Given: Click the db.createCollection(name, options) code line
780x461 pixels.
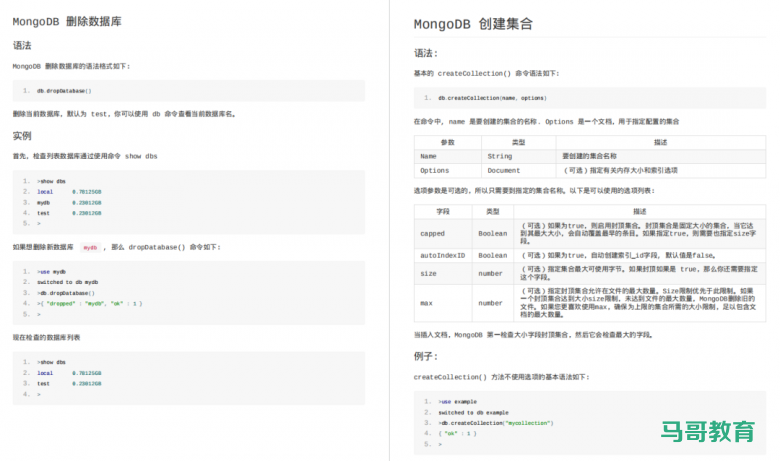Looking at the screenshot, I should (x=492, y=98).
